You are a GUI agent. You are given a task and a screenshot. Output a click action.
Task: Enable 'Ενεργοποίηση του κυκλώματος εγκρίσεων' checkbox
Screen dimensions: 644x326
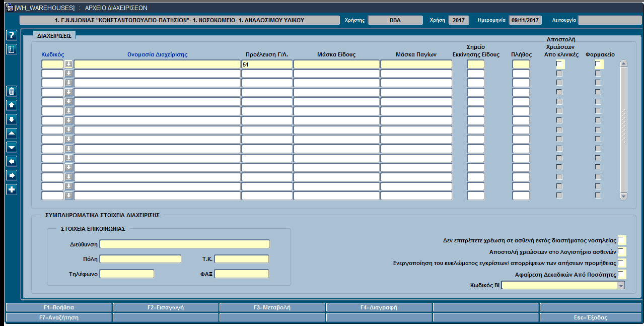(x=622, y=263)
